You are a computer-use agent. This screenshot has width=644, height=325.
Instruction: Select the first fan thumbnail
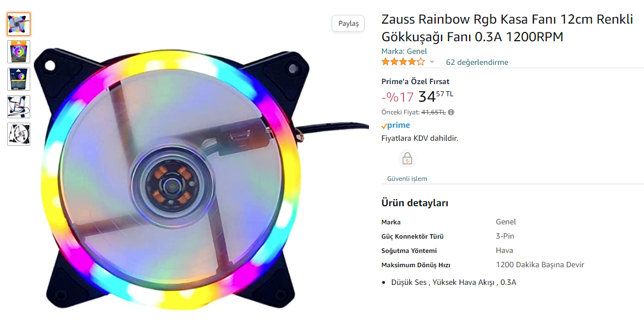click(x=19, y=24)
